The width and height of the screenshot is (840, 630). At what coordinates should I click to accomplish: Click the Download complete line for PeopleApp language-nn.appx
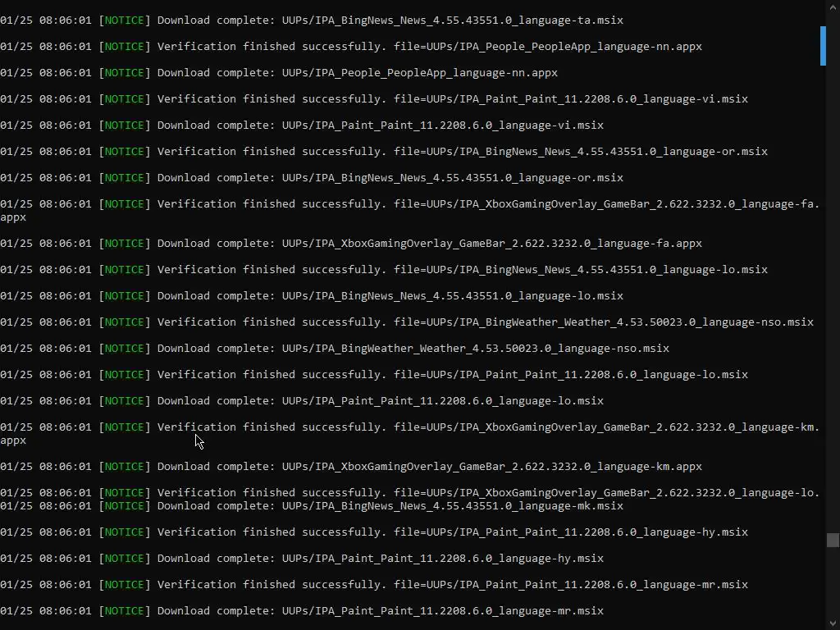279,73
